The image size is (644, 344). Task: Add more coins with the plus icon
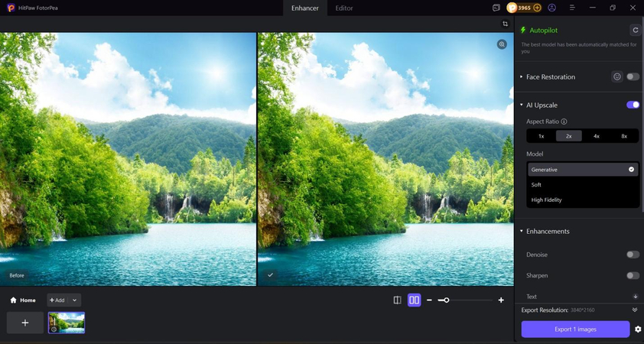click(537, 8)
